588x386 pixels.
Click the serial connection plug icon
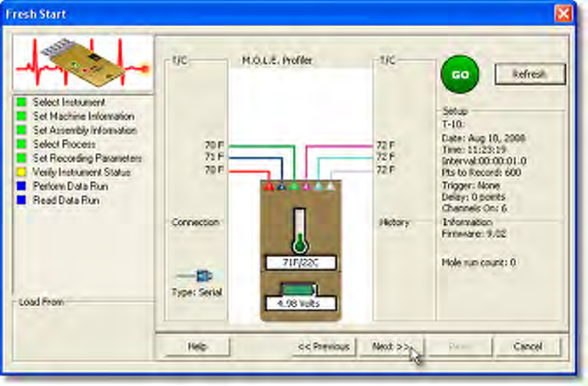coord(195,276)
